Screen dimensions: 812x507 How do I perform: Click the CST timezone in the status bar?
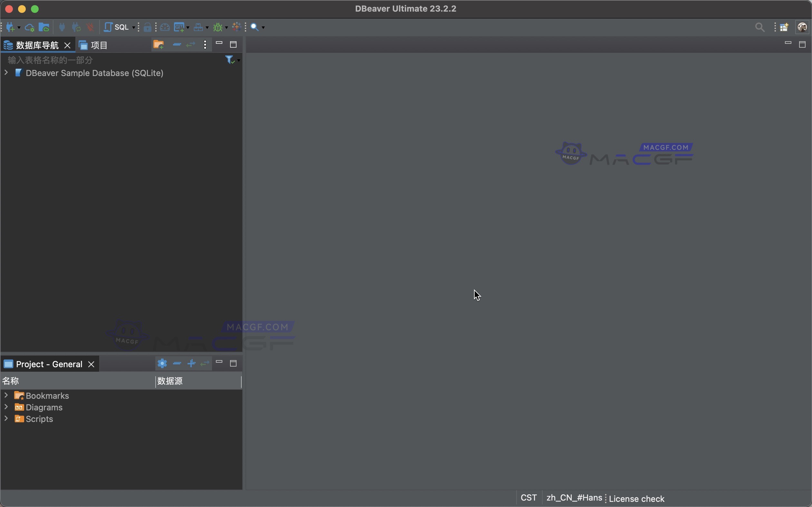(x=528, y=498)
